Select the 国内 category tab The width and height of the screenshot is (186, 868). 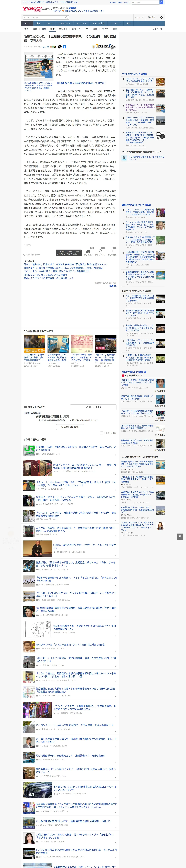pyautogui.click(x=35, y=29)
